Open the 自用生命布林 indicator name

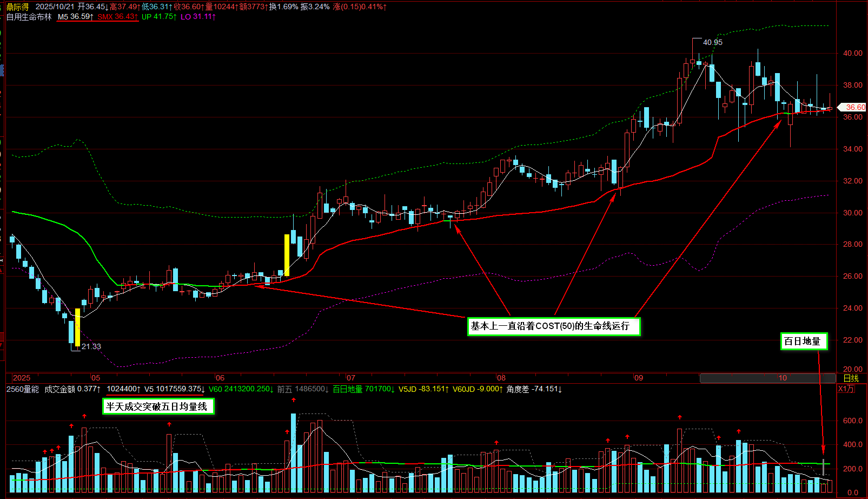(x=29, y=17)
